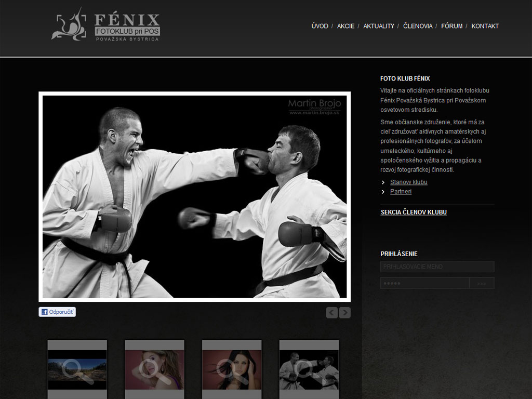Submit login with the >>> arrow button
The height and width of the screenshot is (399, 532).
coord(482,283)
